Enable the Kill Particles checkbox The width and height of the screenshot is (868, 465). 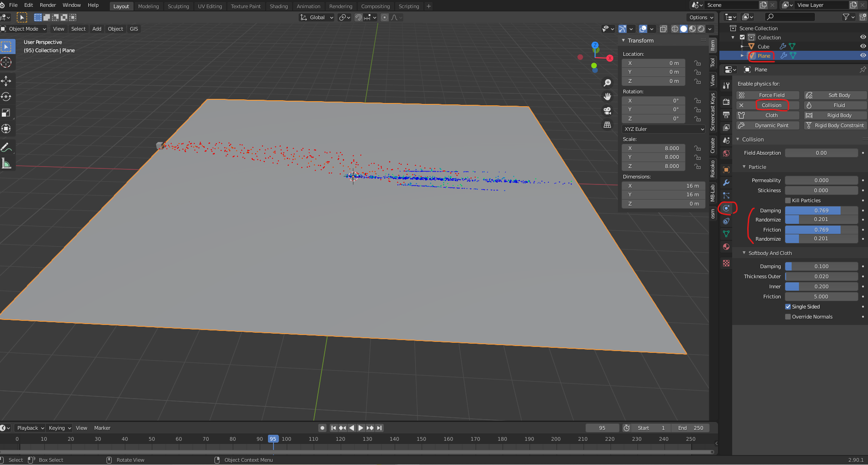click(x=788, y=200)
